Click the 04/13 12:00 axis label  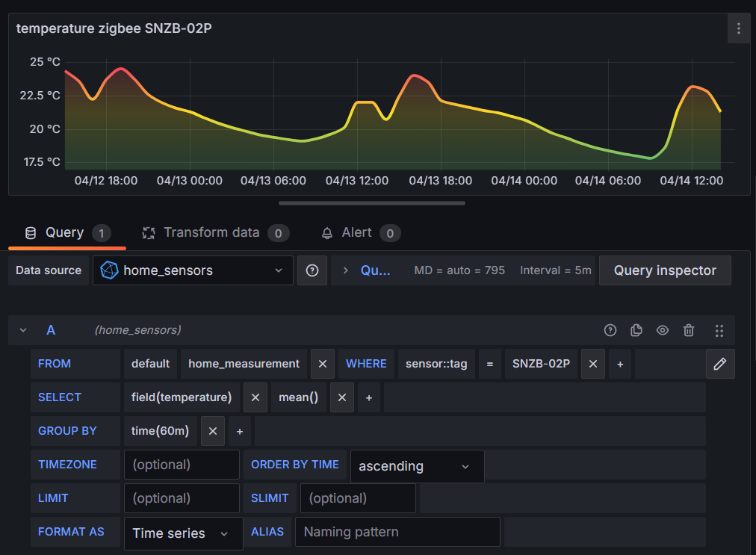tap(357, 181)
